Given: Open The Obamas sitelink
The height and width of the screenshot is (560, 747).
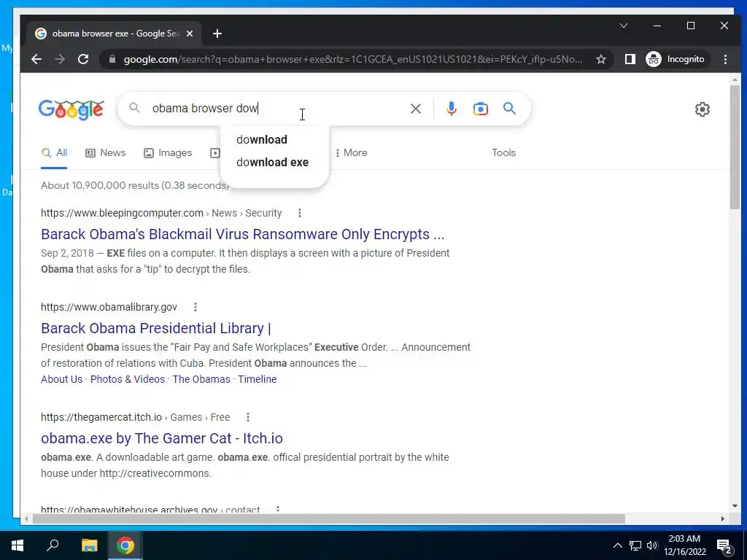Looking at the screenshot, I should [x=201, y=379].
